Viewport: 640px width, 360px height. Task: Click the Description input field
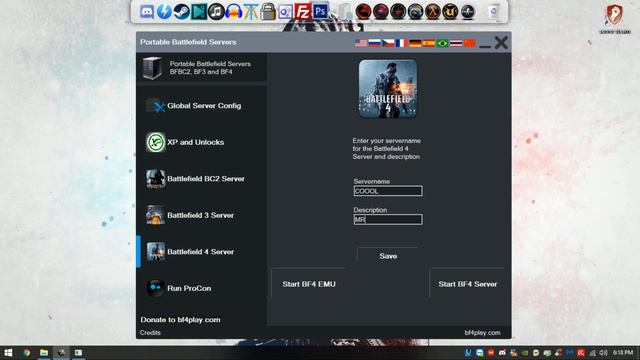click(388, 220)
